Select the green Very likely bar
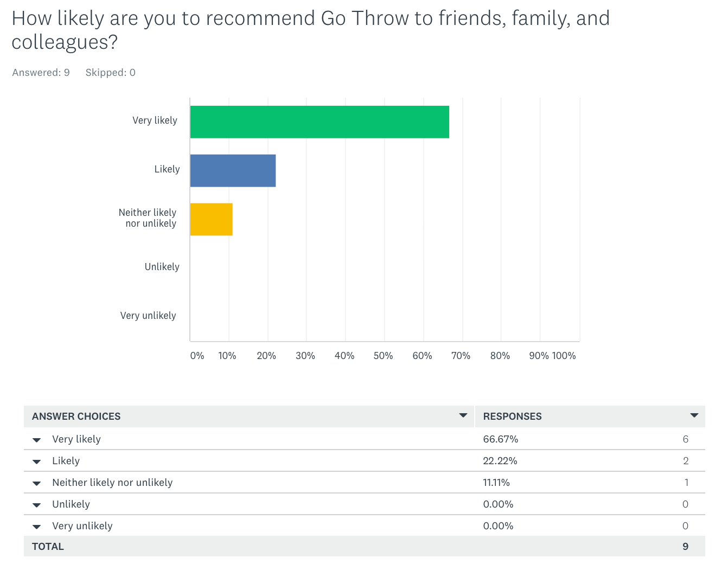The image size is (728, 564). tap(320, 122)
